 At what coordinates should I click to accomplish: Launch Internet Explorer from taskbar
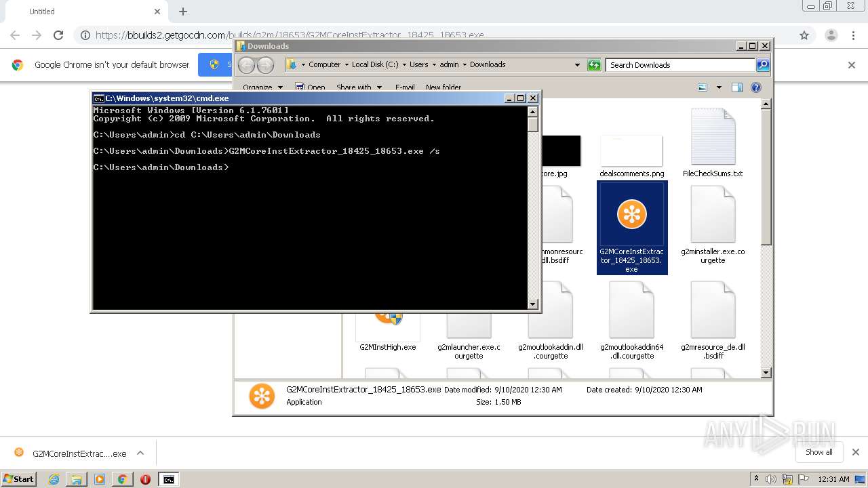tap(54, 479)
